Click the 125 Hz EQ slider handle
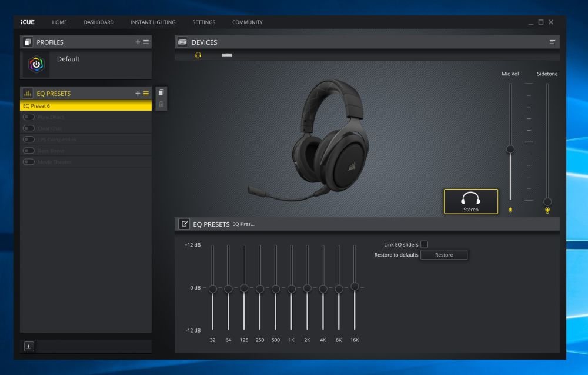588x375 pixels. coord(244,288)
